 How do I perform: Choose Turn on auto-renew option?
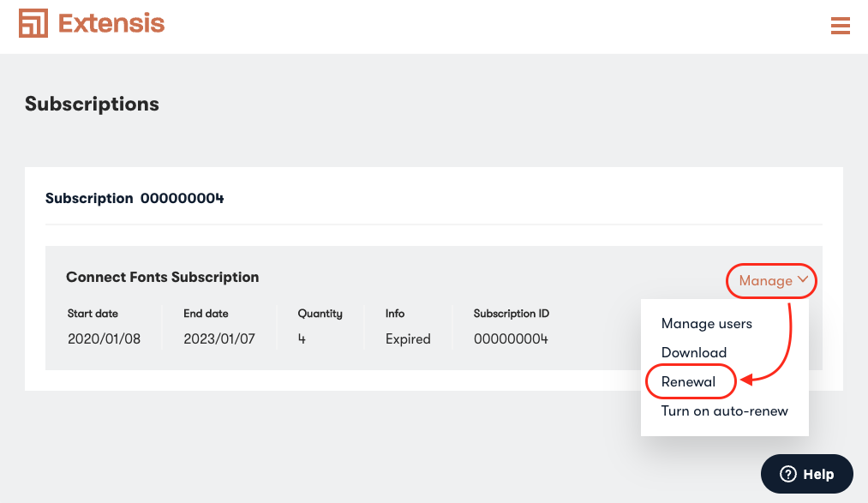724,411
